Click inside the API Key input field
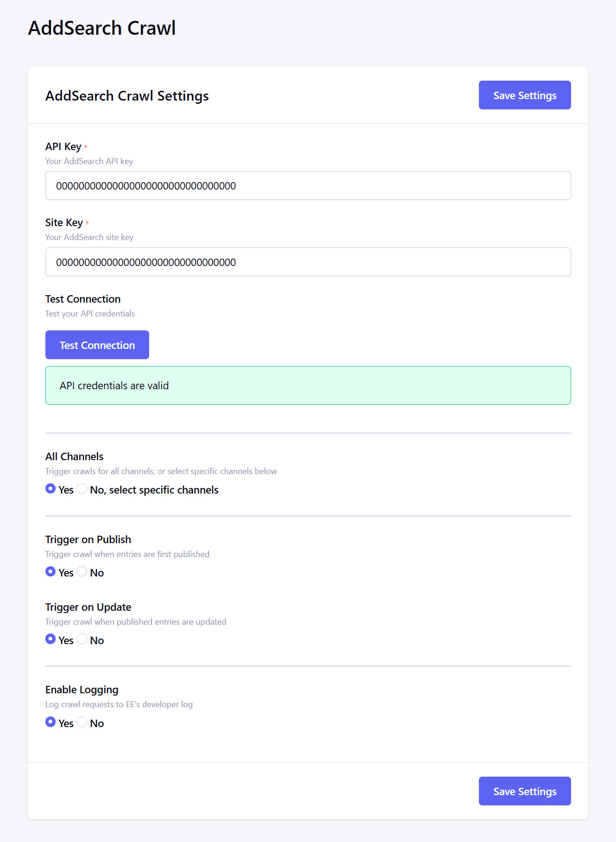 pyautogui.click(x=308, y=185)
